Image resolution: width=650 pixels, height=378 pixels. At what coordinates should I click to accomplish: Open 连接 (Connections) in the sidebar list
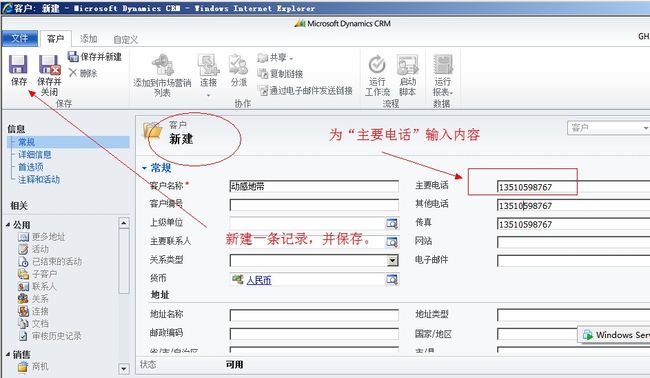coord(34,311)
